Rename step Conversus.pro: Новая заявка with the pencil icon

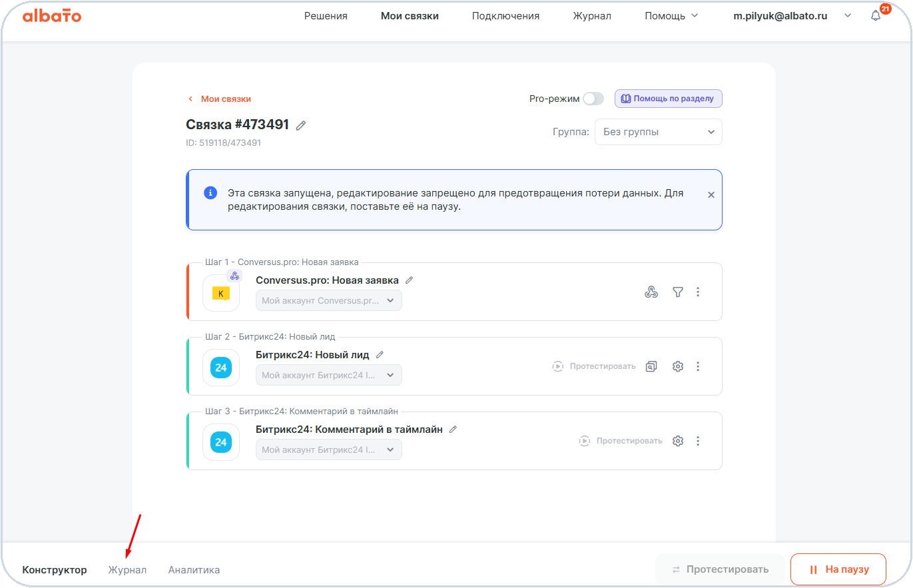[409, 280]
